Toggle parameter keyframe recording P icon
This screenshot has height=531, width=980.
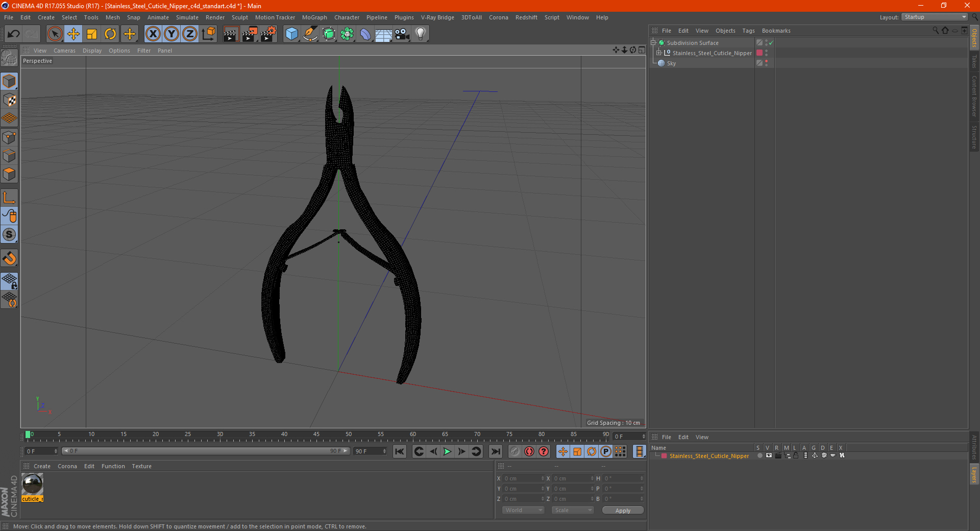tap(606, 451)
